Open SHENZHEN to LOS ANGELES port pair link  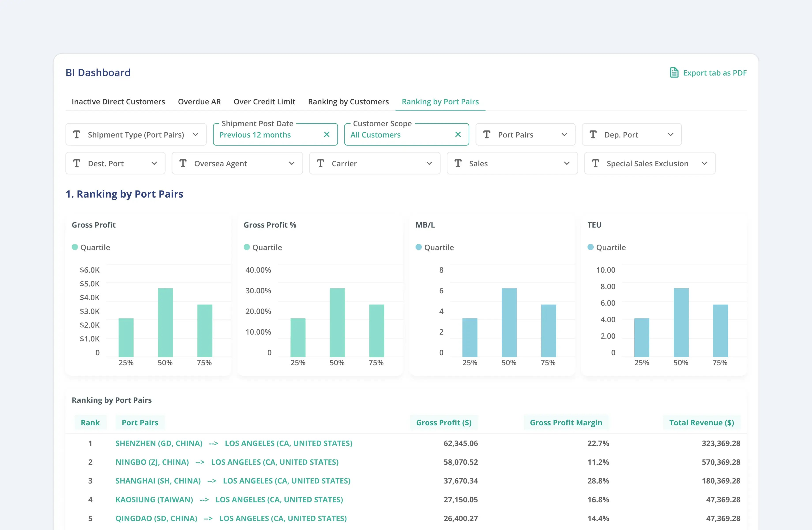pyautogui.click(x=234, y=443)
